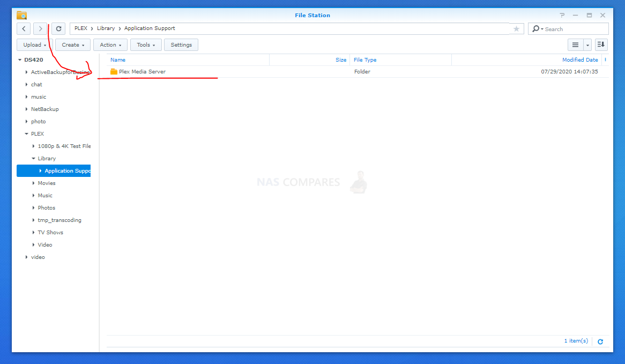The height and width of the screenshot is (364, 625).
Task: Open the Tools menu
Action: (146, 44)
